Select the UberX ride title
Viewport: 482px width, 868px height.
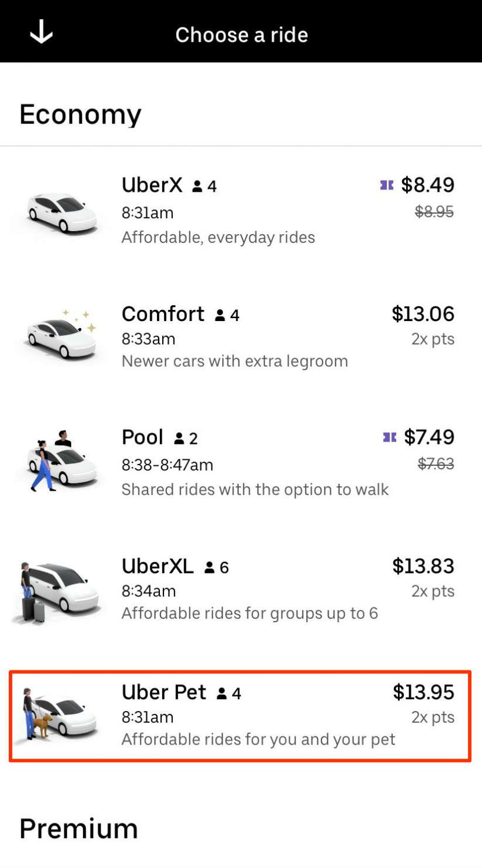152,185
